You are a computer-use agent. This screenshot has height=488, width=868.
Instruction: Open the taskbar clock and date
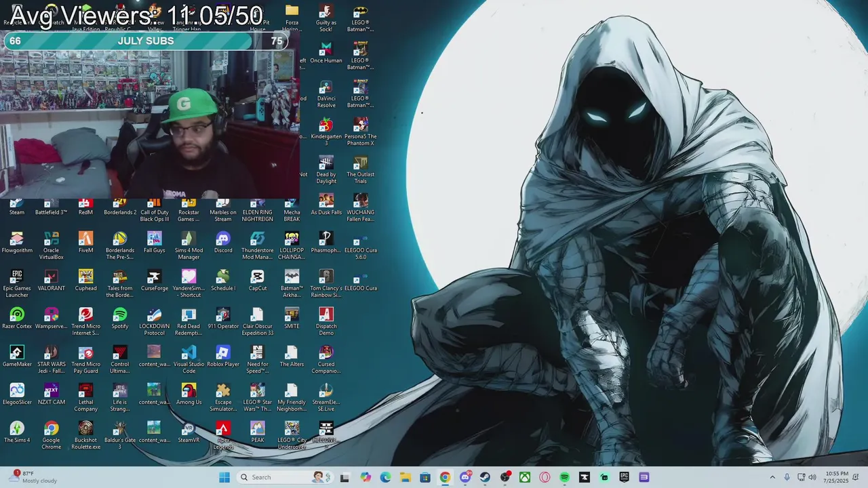pyautogui.click(x=837, y=477)
